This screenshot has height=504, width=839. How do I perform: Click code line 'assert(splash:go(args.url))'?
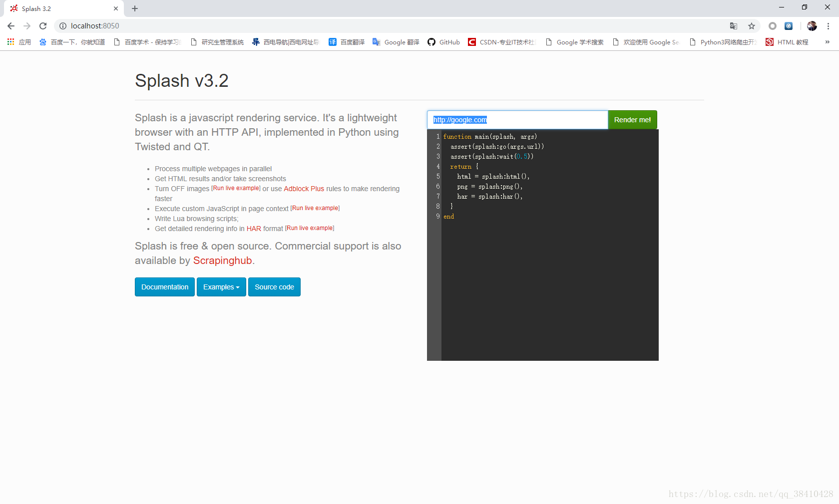click(x=497, y=146)
